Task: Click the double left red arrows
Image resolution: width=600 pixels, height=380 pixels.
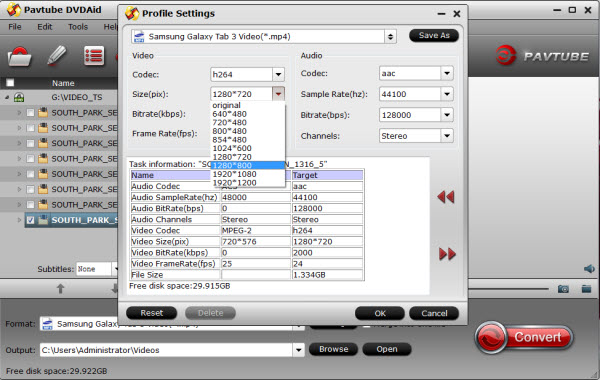Action: pyautogui.click(x=446, y=197)
